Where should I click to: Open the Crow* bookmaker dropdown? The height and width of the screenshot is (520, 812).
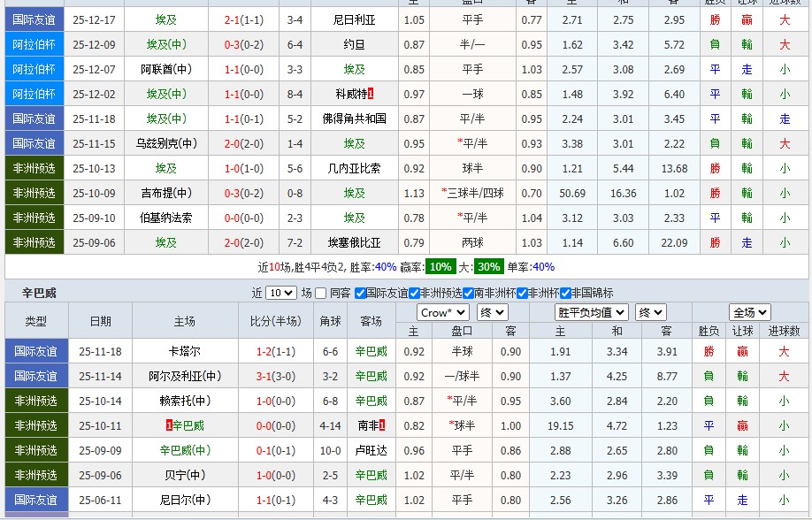(441, 311)
